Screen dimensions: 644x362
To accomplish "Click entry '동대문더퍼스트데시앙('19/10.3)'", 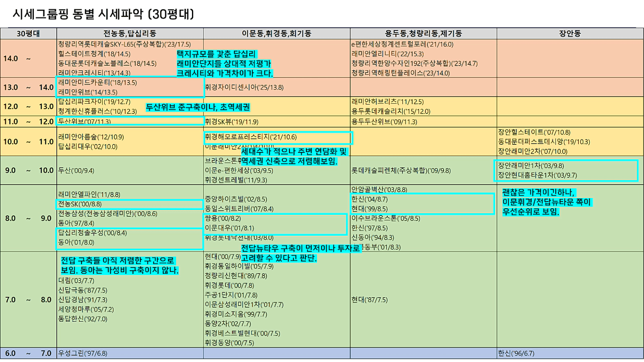I will click(544, 142).
